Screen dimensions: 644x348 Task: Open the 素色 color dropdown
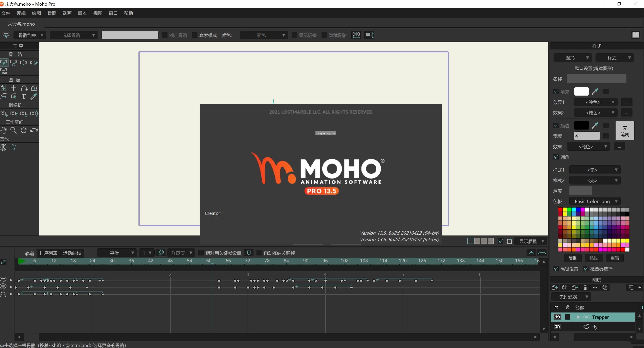click(264, 35)
